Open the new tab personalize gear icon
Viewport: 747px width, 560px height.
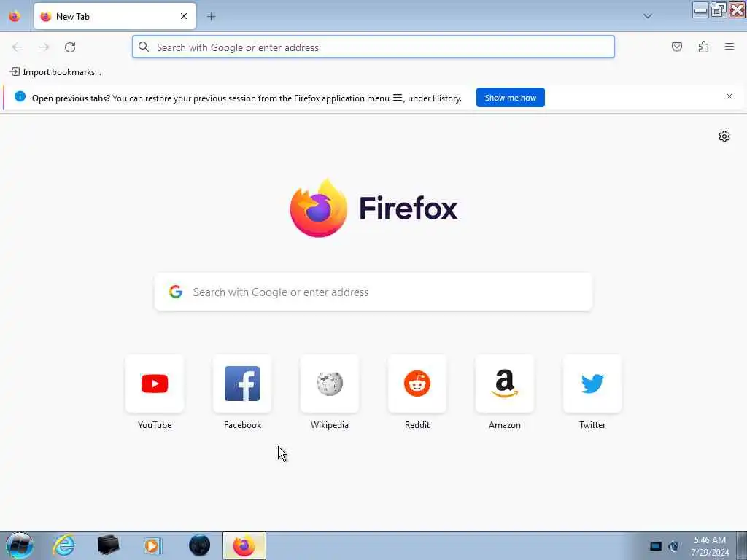click(x=724, y=136)
